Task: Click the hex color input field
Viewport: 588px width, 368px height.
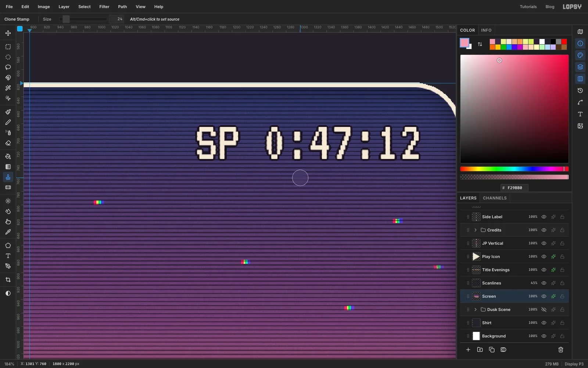Action: coord(514,188)
